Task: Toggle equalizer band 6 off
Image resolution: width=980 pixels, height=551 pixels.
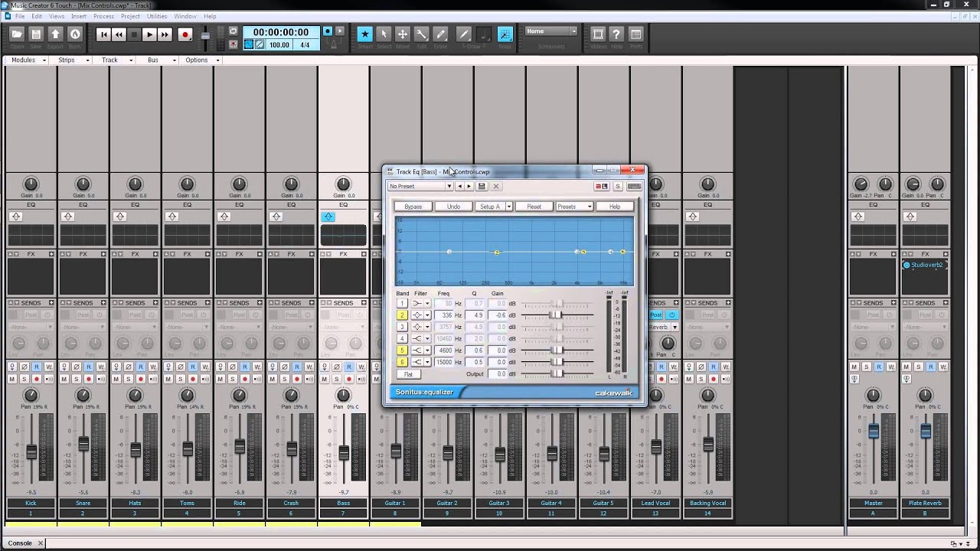Action: point(401,362)
